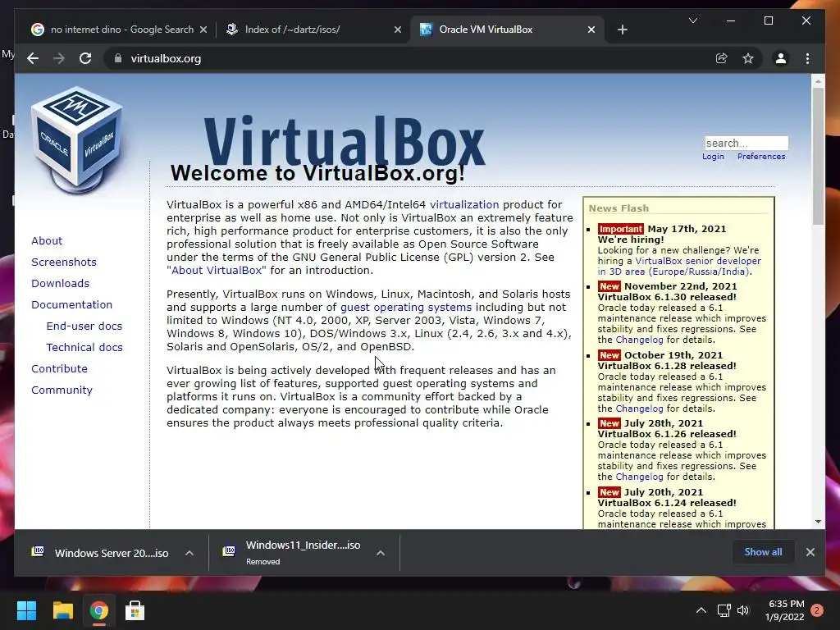Click the browser forward arrow
Viewport: 840px width, 630px height.
point(59,58)
